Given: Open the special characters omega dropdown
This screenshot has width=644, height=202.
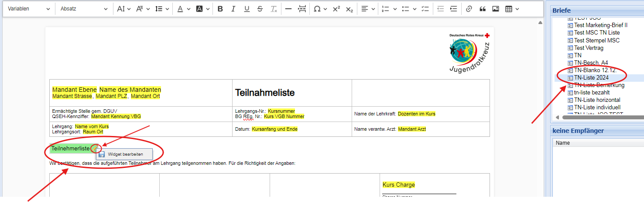Looking at the screenshot, I should click(320, 9).
